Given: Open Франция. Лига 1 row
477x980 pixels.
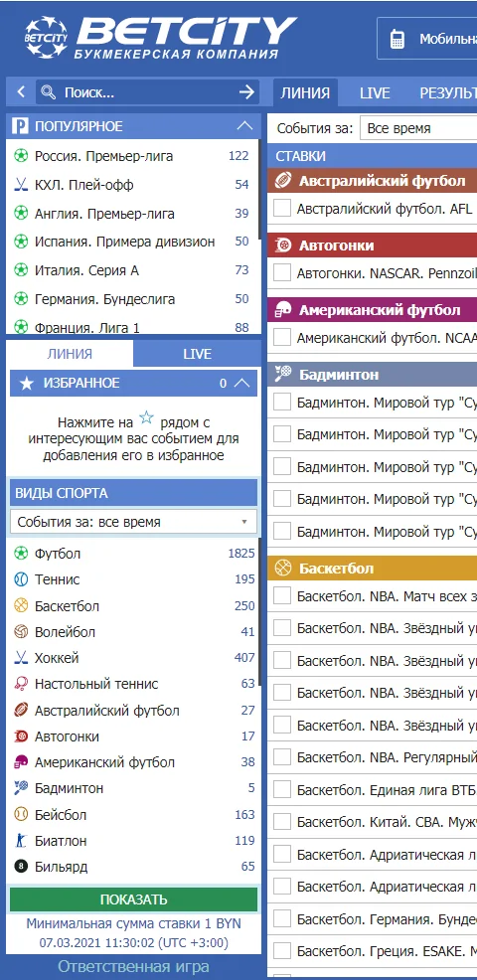Looking at the screenshot, I should 133,328.
